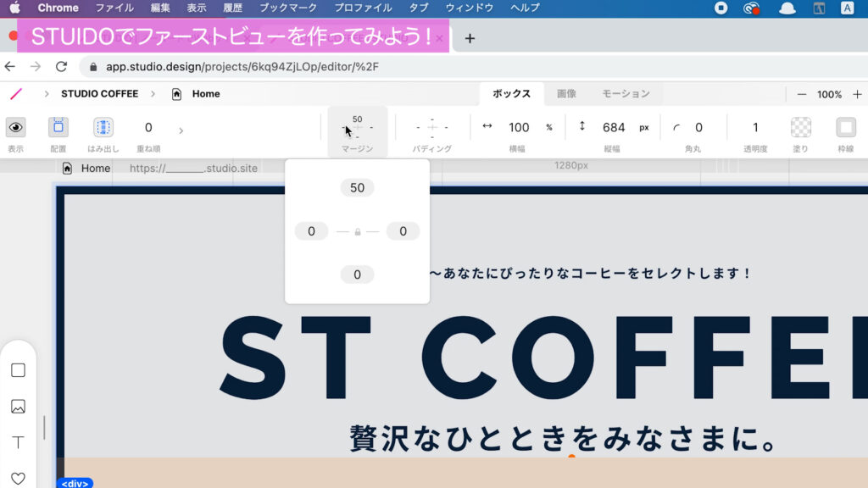
Task: Switch to the ボックス tab
Action: coord(511,93)
